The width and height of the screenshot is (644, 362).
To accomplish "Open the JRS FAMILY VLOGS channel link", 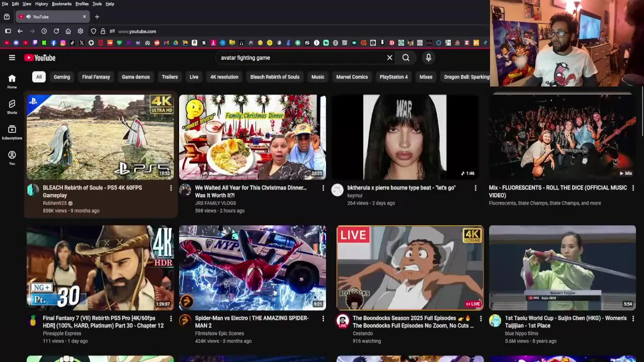I will (215, 203).
